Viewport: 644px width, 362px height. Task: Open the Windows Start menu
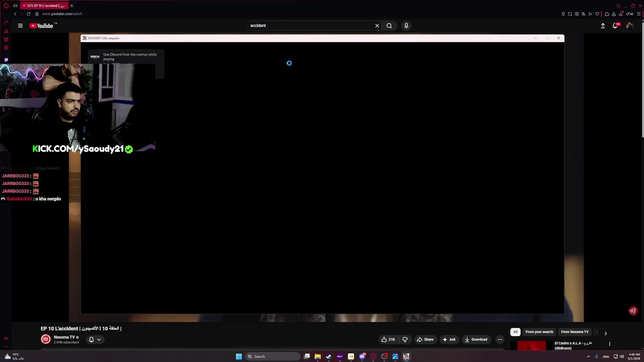point(238,356)
